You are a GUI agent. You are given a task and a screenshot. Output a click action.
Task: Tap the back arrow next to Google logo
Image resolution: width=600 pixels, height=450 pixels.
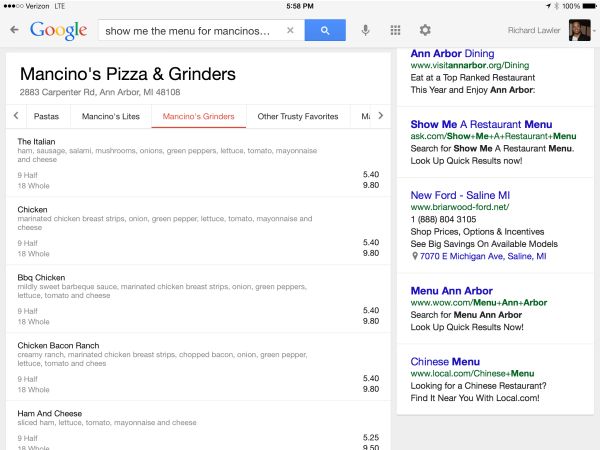[x=15, y=30]
